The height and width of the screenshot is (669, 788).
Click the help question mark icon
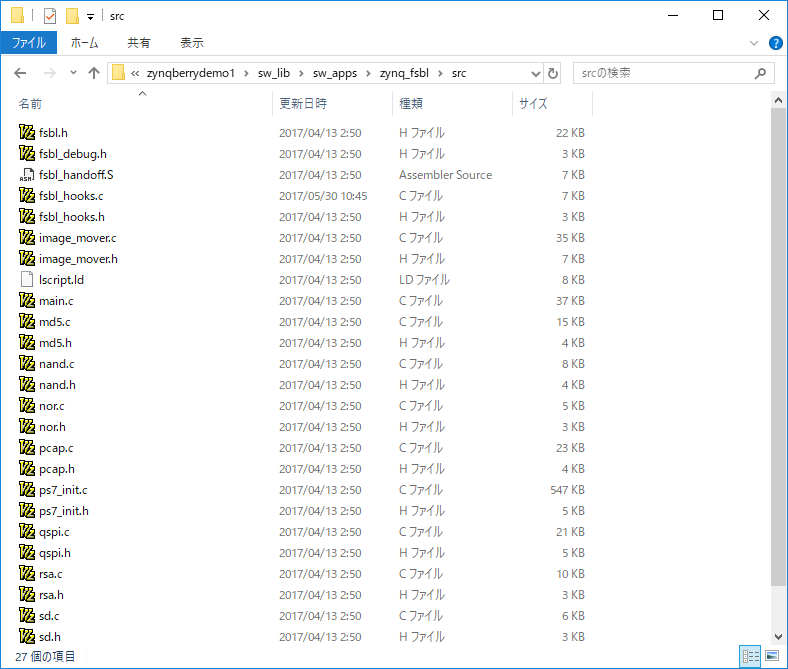775,43
